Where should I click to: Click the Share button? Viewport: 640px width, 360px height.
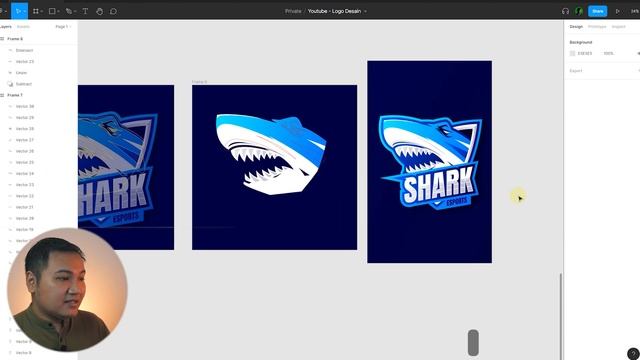(x=598, y=11)
